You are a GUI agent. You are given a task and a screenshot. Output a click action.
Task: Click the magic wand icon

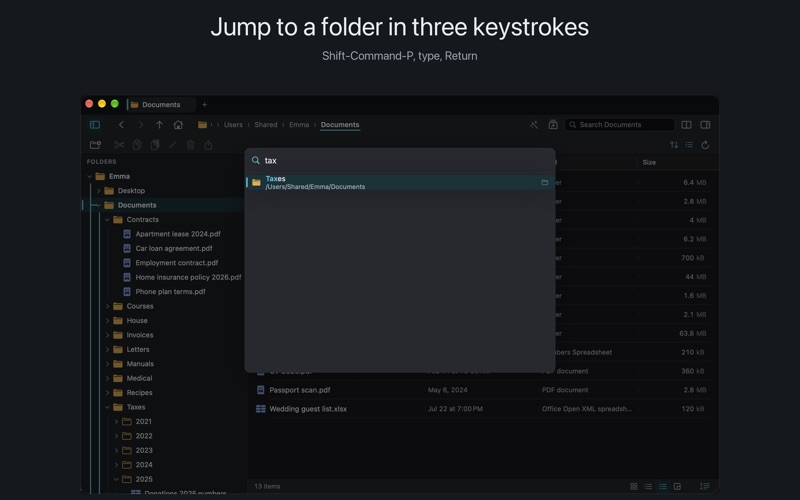pos(534,124)
